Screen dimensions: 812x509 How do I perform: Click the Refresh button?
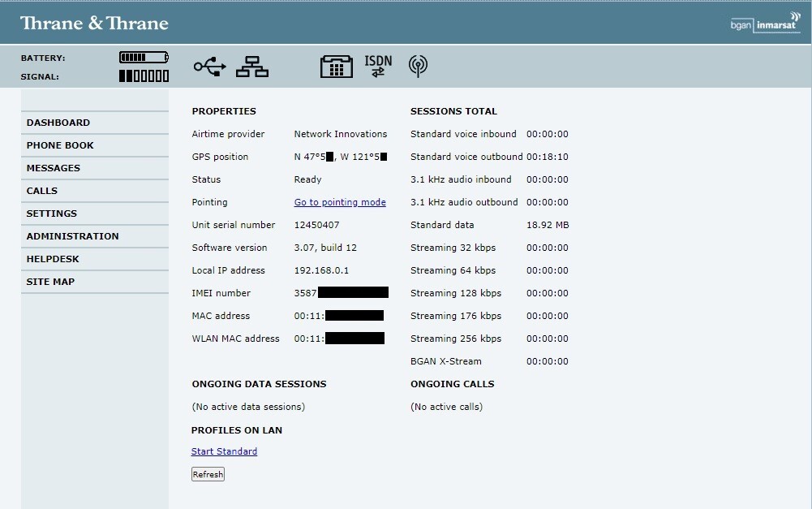pos(208,474)
